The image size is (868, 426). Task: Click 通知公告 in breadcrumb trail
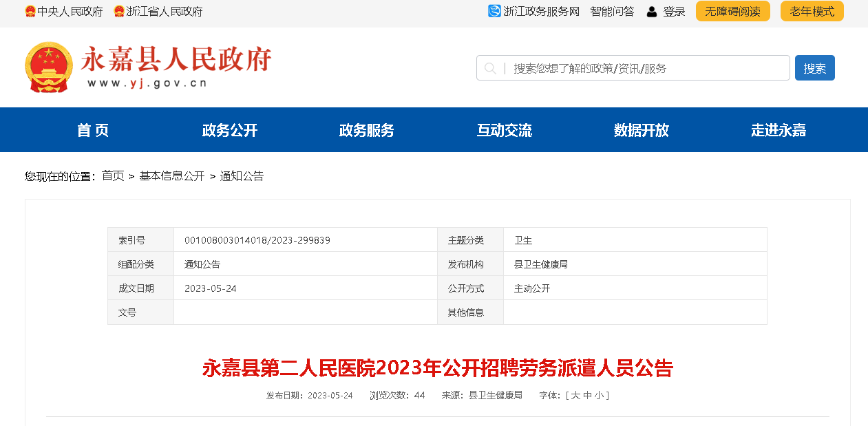coord(242,176)
